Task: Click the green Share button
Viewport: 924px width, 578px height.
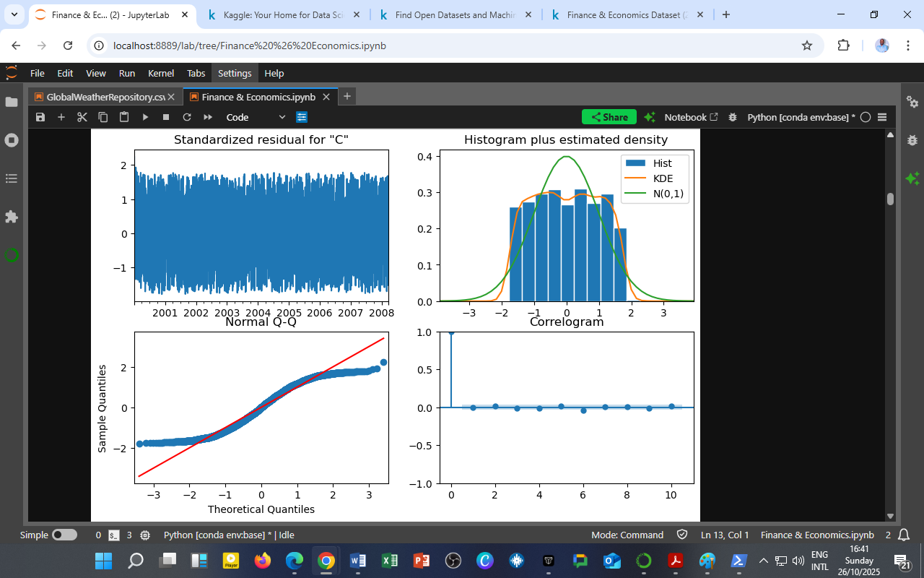Action: tap(609, 116)
